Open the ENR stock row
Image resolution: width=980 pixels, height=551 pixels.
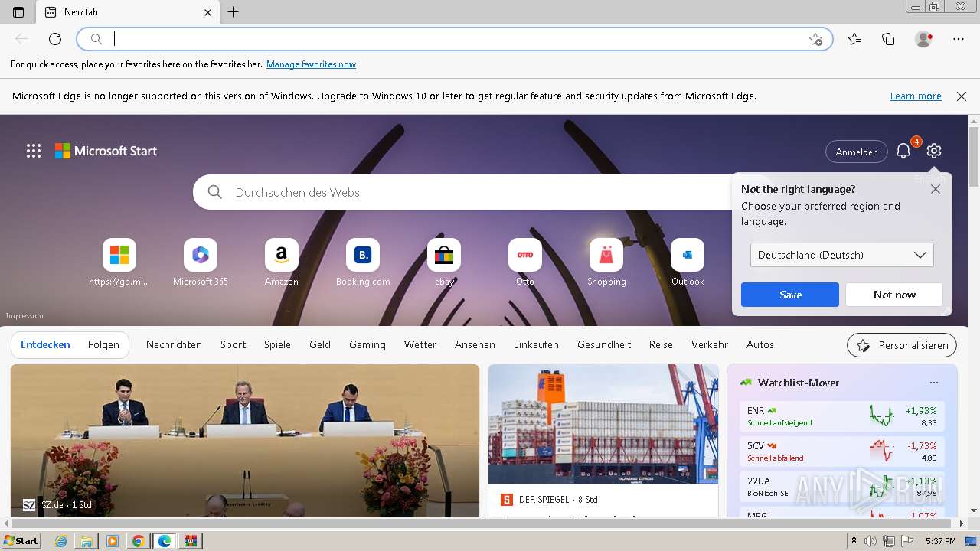[x=842, y=417]
